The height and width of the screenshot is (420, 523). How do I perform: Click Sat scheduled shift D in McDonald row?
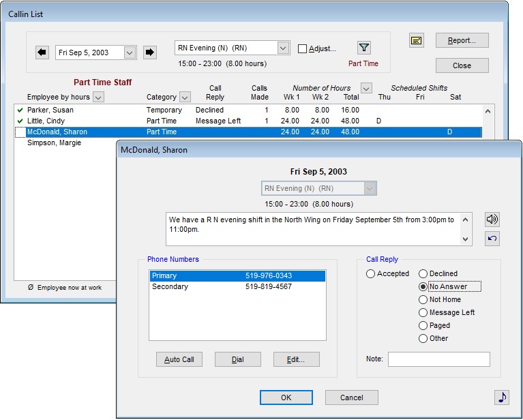click(x=449, y=132)
